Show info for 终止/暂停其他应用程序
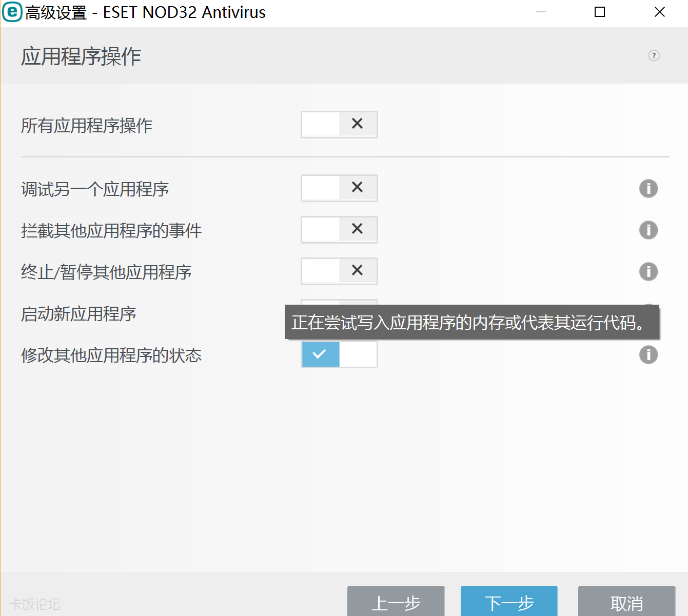The width and height of the screenshot is (688, 616). [648, 271]
